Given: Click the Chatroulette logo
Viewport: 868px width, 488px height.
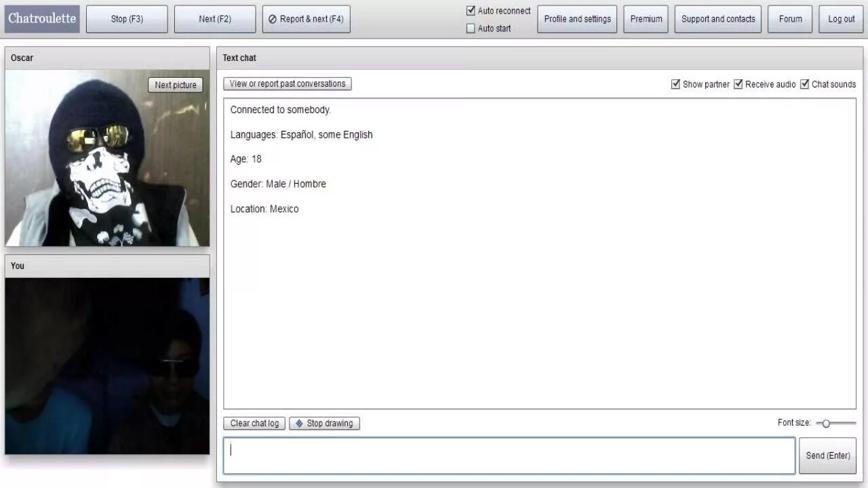Looking at the screenshot, I should click(42, 19).
